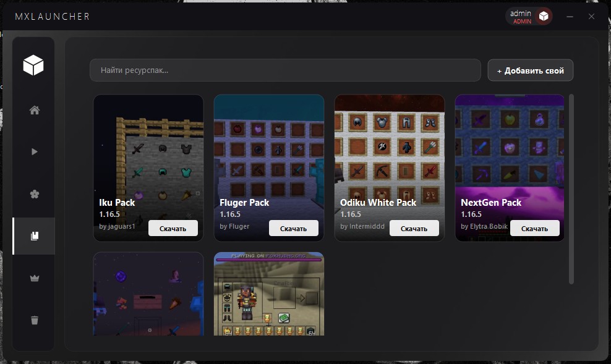
Task: Click the 'Добавить свой' button
Action: [x=530, y=70]
